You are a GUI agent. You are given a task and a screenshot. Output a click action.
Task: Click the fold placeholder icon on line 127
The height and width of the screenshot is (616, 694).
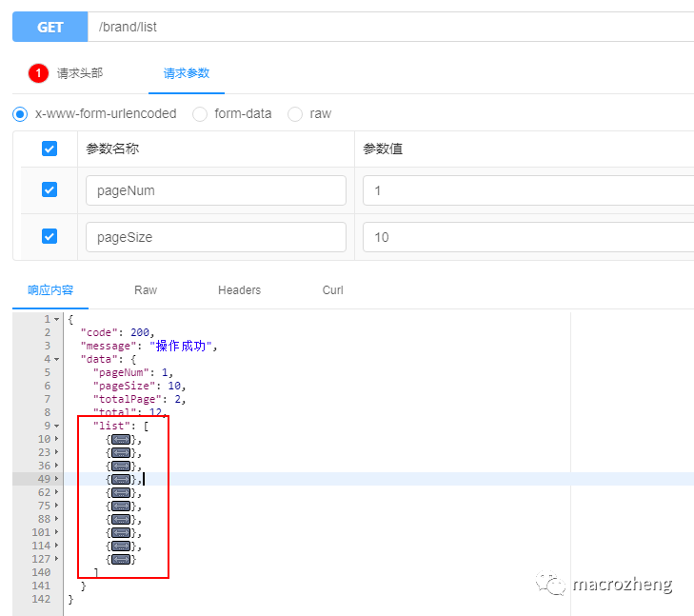[121, 560]
